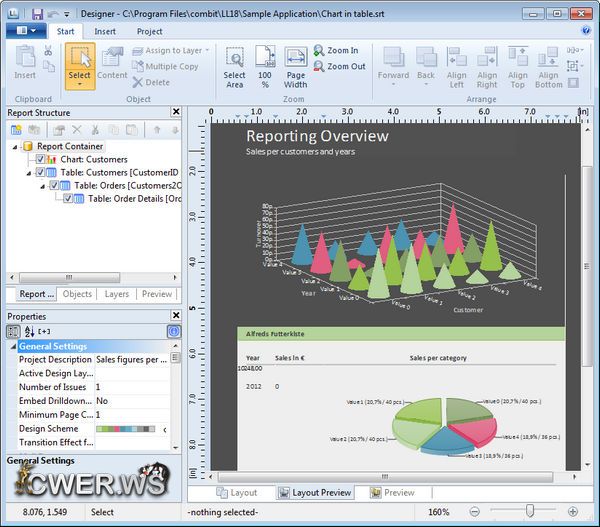Image resolution: width=600 pixels, height=527 pixels.
Task: Open the Insert ribbon tab
Action: (x=105, y=31)
